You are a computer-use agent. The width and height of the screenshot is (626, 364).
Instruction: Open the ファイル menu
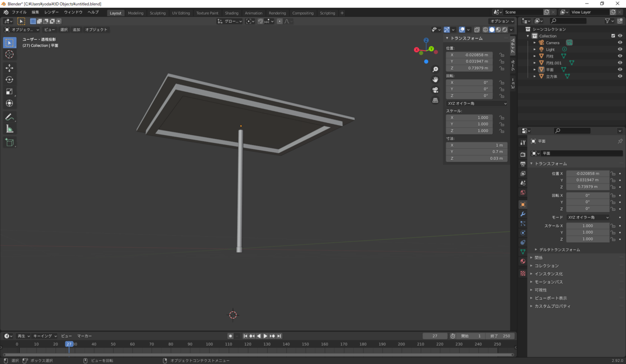[x=19, y=12]
